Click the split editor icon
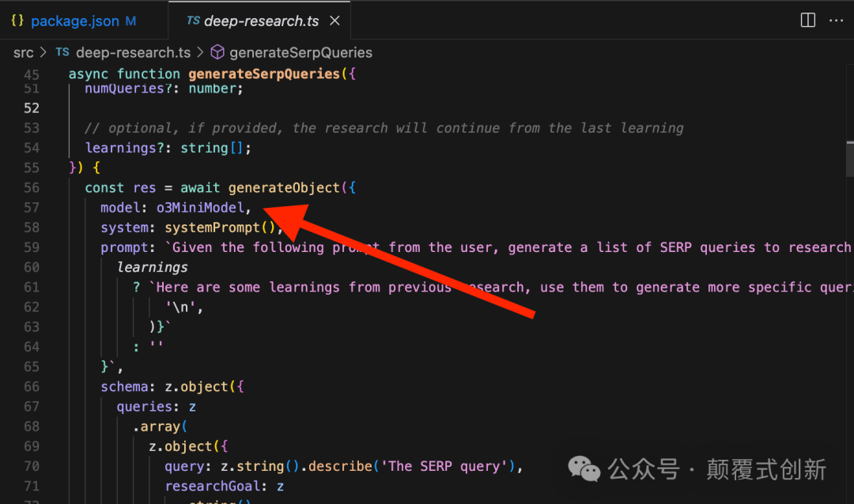 tap(807, 20)
